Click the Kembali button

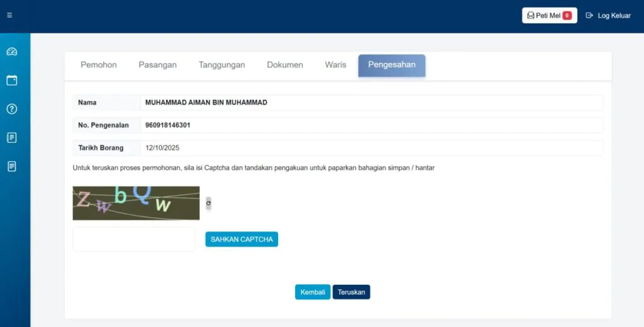313,292
